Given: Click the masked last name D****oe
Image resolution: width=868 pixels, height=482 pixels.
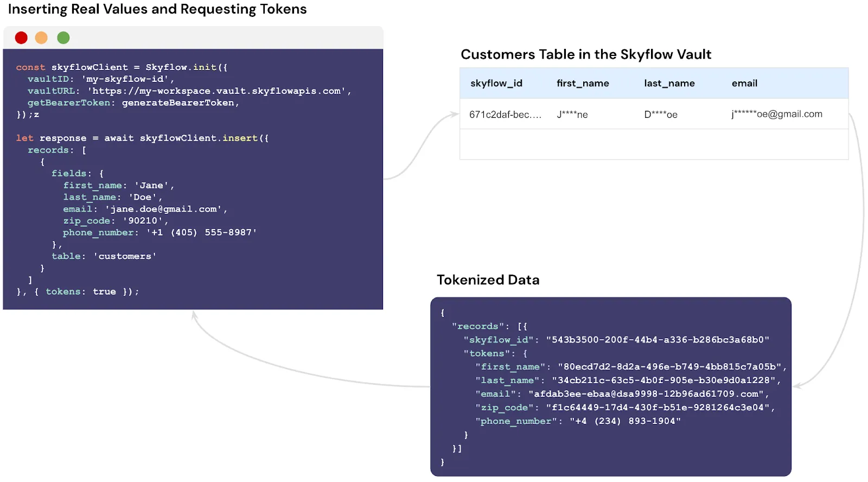Looking at the screenshot, I should tap(660, 115).
